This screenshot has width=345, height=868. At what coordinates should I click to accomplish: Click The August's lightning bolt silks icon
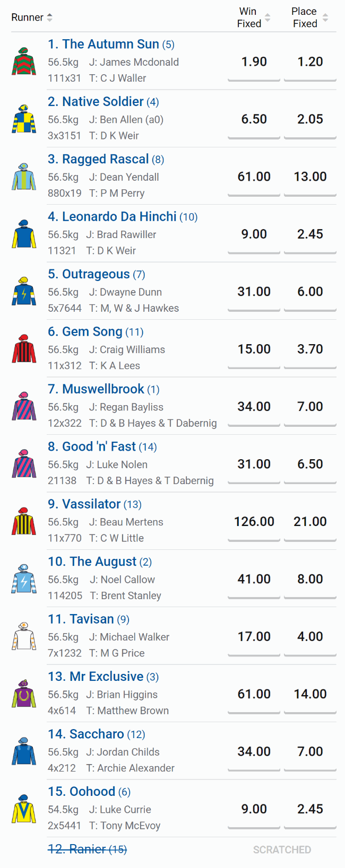coord(24,579)
